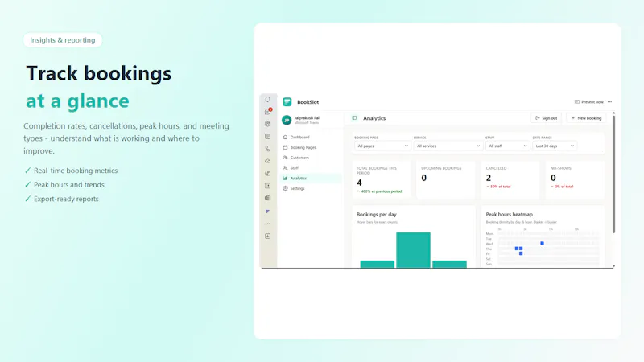
Task: Click the Sign out button
Action: (x=547, y=118)
